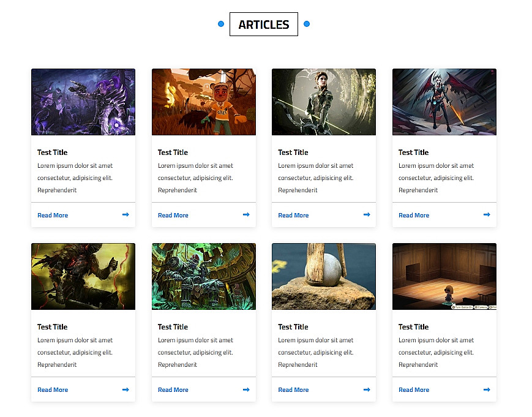Click the ARTICLES heading box
The width and height of the screenshot is (532, 417).
264,24
